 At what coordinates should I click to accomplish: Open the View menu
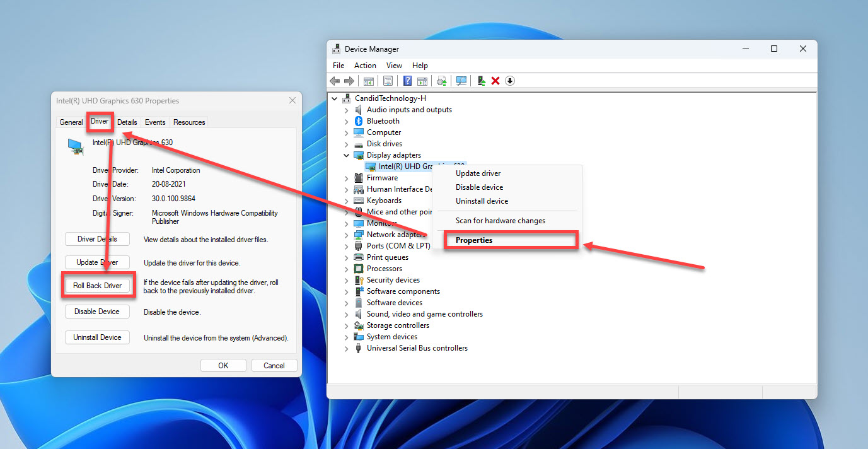tap(394, 66)
